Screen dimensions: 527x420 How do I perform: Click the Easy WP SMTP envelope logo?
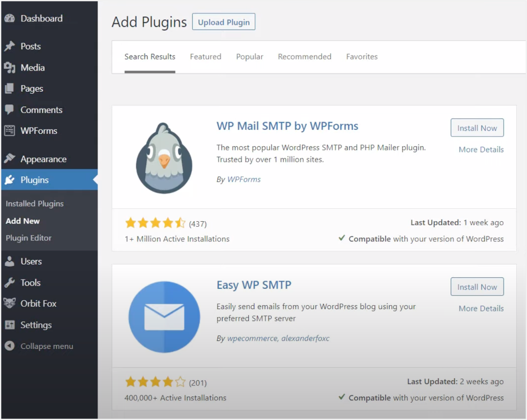coord(164,316)
